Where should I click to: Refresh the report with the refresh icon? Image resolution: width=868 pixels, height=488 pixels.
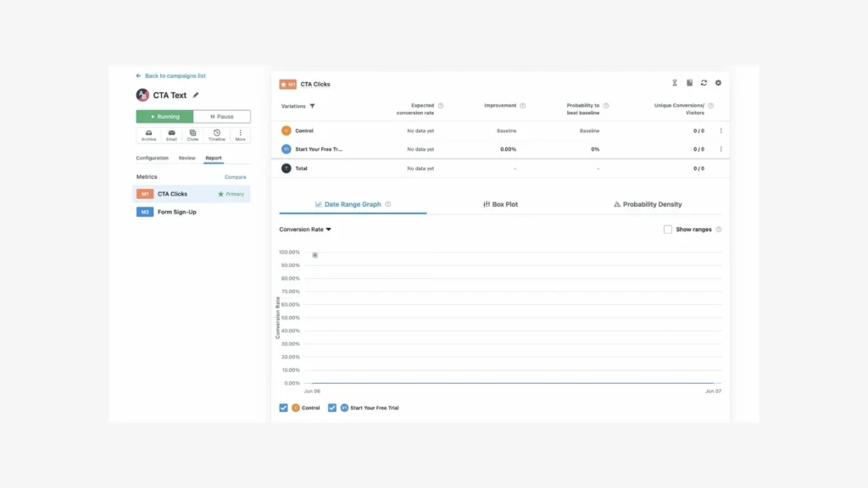704,83
